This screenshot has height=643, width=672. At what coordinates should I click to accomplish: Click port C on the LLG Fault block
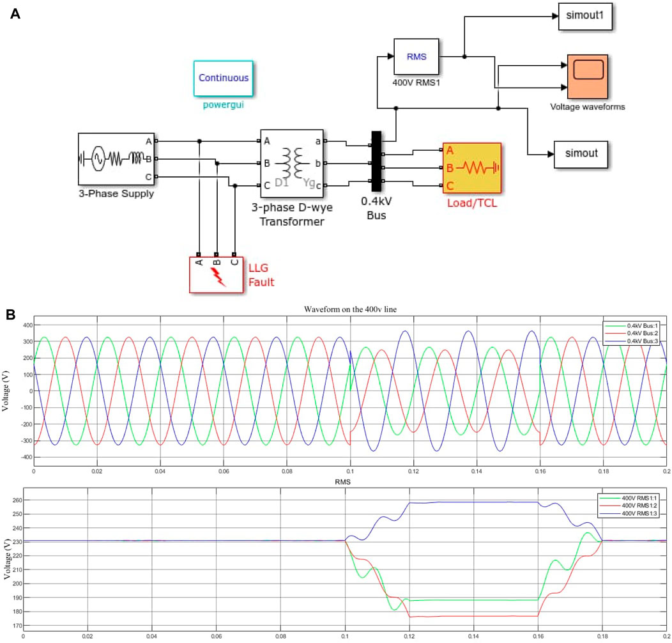(x=234, y=255)
